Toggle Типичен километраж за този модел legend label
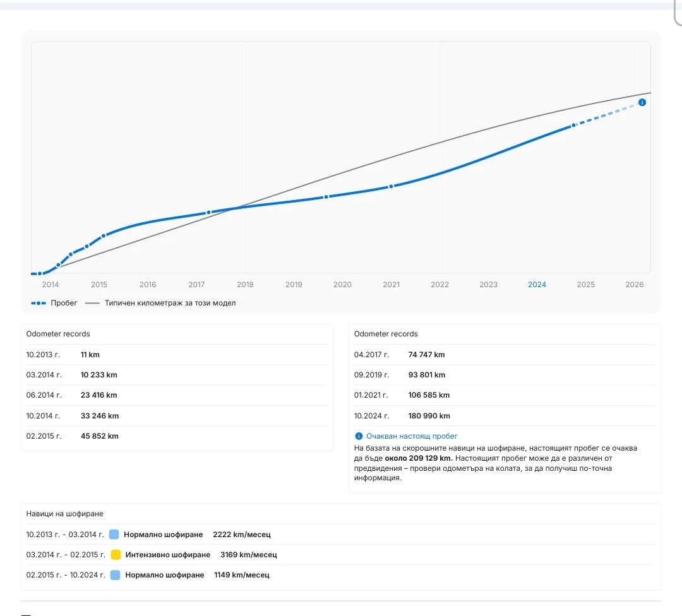The width and height of the screenshot is (682, 616). point(170,303)
